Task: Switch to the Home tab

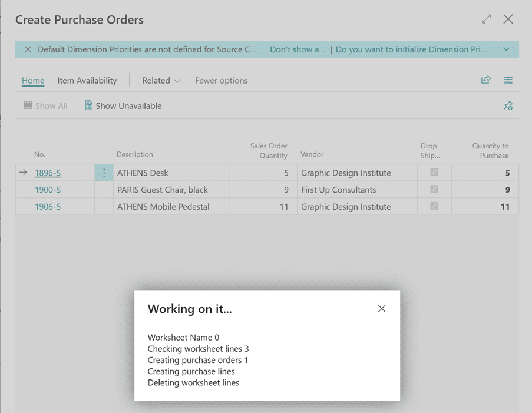Action: (x=33, y=81)
